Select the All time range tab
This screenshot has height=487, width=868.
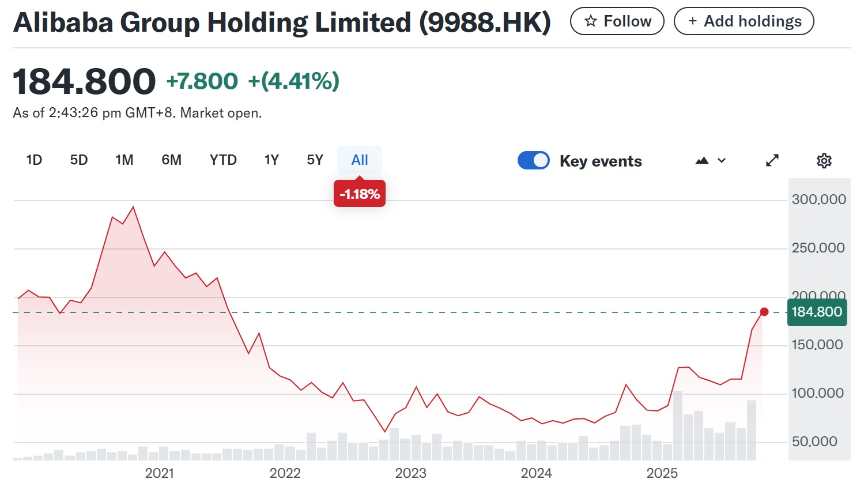click(x=360, y=160)
